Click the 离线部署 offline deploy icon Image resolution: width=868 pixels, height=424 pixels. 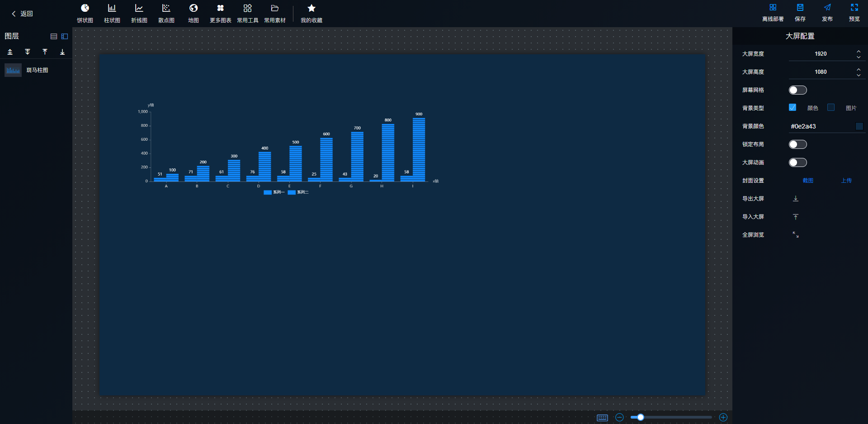pyautogui.click(x=773, y=8)
